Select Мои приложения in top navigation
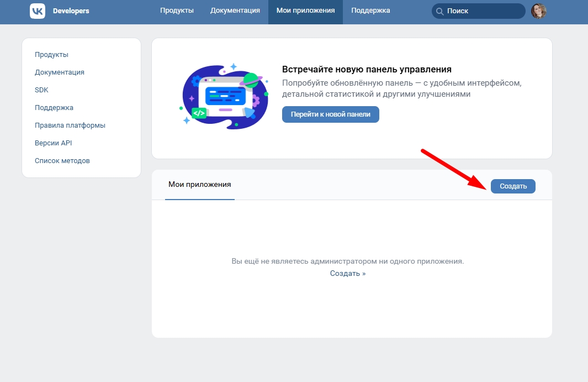The height and width of the screenshot is (382, 588). [x=306, y=11]
